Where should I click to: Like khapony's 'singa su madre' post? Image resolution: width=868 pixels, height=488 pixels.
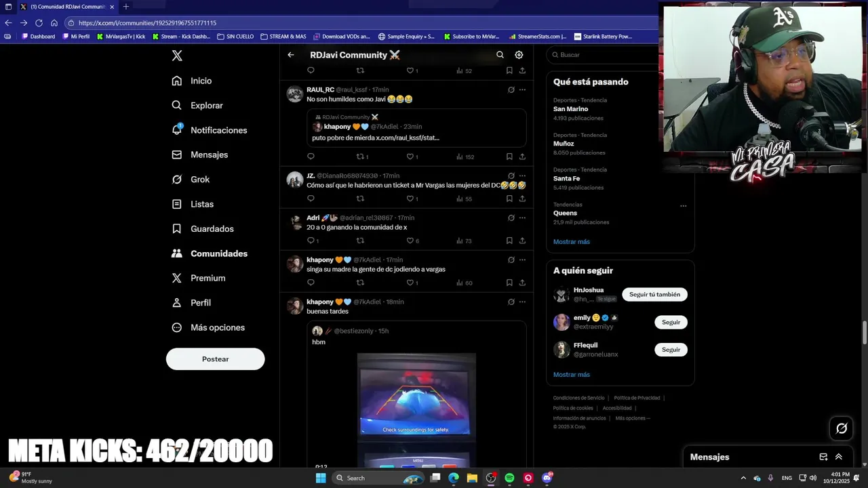(412, 283)
